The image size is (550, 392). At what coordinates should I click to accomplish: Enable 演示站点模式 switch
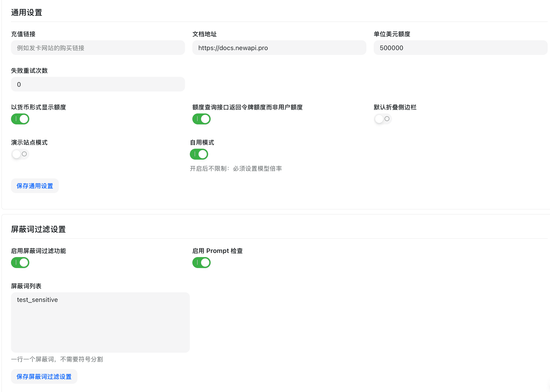(x=20, y=154)
